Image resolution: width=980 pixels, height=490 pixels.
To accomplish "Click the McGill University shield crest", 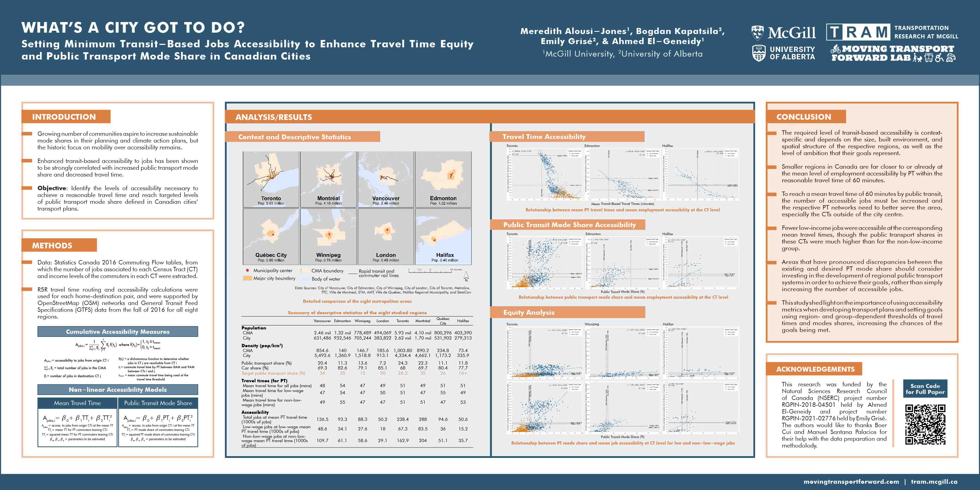I will click(x=757, y=33).
